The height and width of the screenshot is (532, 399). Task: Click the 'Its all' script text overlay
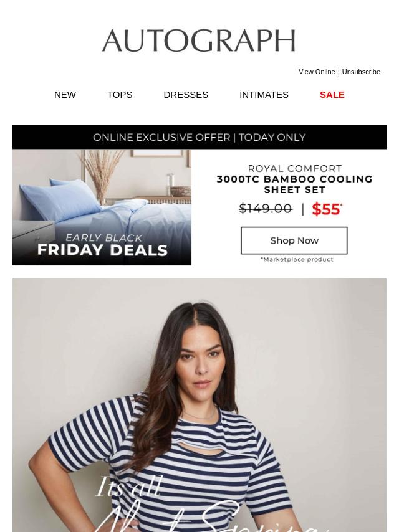[128, 486]
